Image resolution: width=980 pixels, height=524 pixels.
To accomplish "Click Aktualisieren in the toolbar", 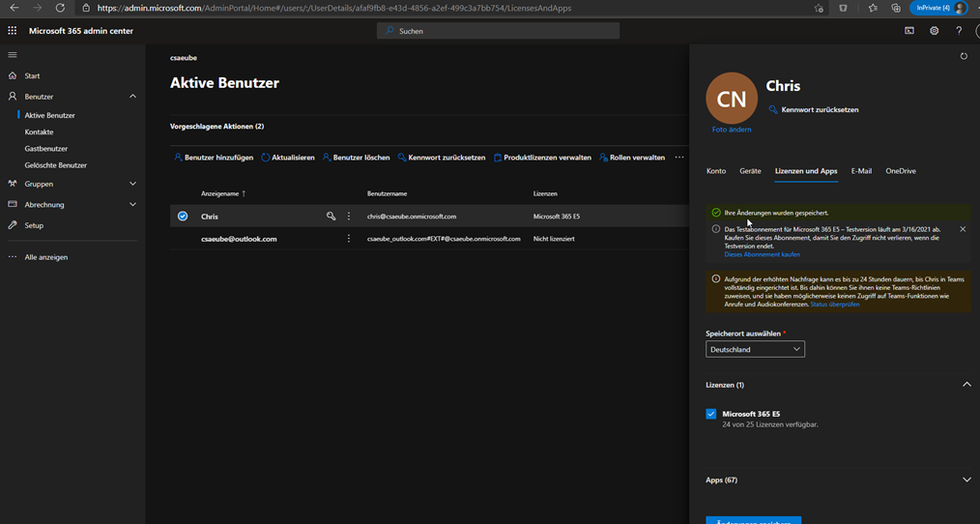I will point(287,158).
